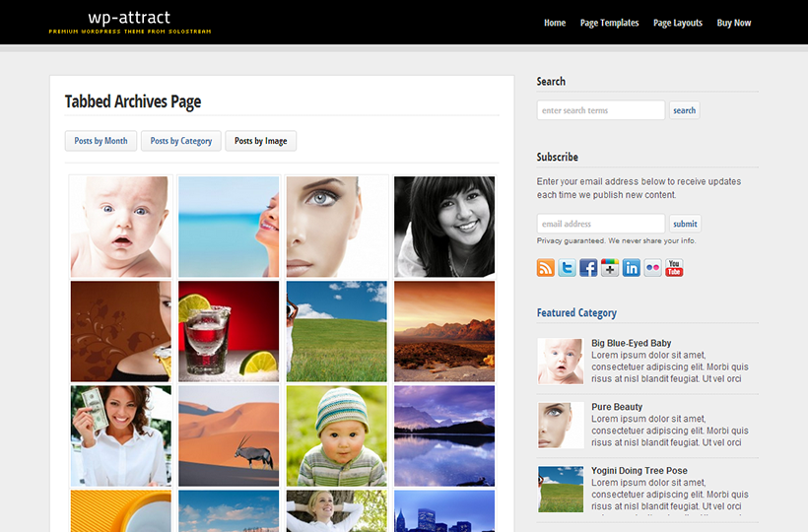Click the Yogini green field sidebar thumbnail
The image size is (808, 532).
pos(561,489)
